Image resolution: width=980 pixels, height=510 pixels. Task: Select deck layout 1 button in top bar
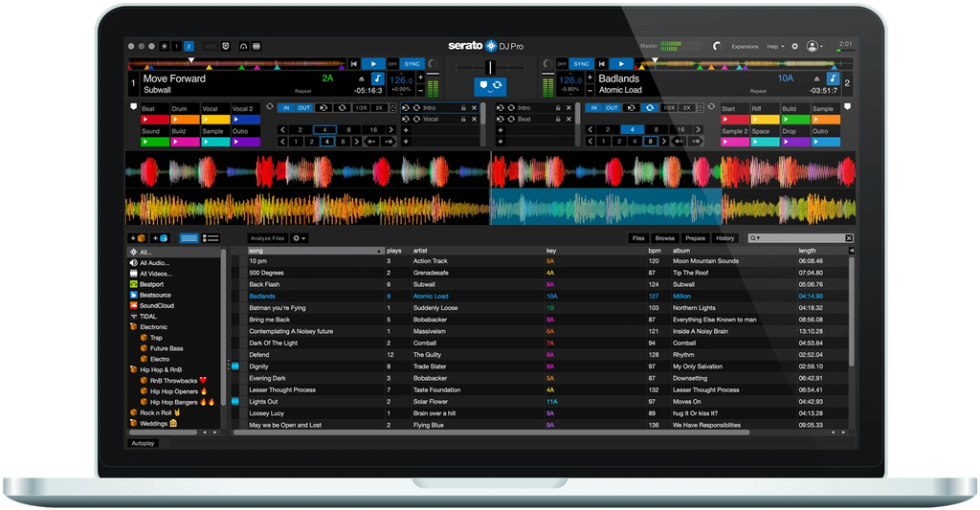(x=177, y=46)
